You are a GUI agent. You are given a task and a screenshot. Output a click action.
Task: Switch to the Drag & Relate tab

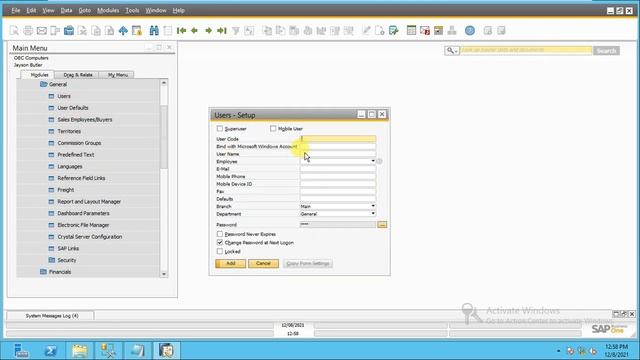click(x=78, y=75)
